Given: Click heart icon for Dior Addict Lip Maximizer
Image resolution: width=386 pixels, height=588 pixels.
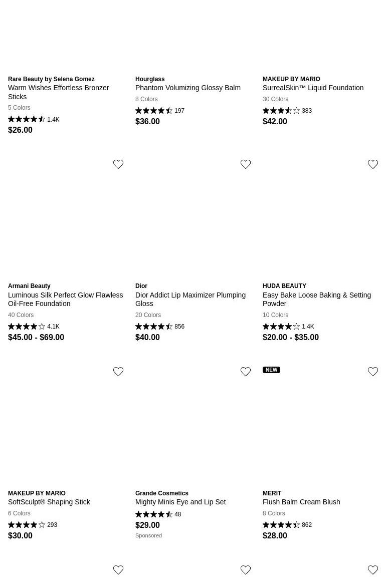Looking at the screenshot, I should (246, 164).
